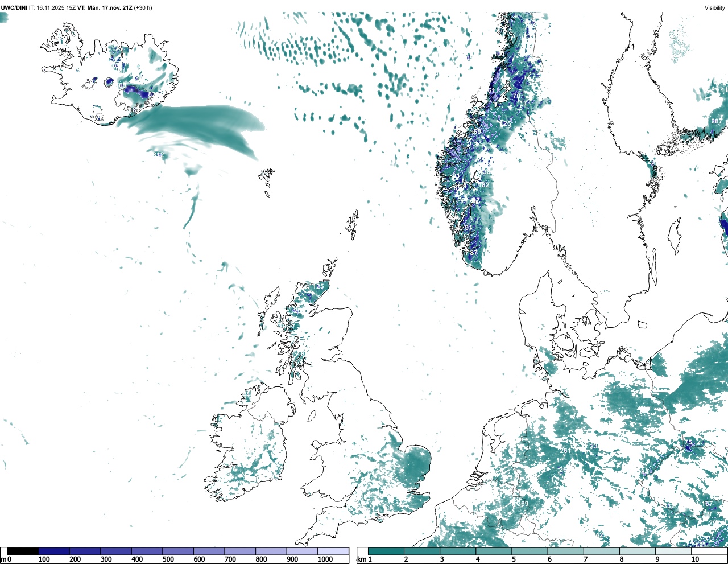Click the '(+30 h)' forecast offset text
The width and height of the screenshot is (728, 564).
coord(143,7)
